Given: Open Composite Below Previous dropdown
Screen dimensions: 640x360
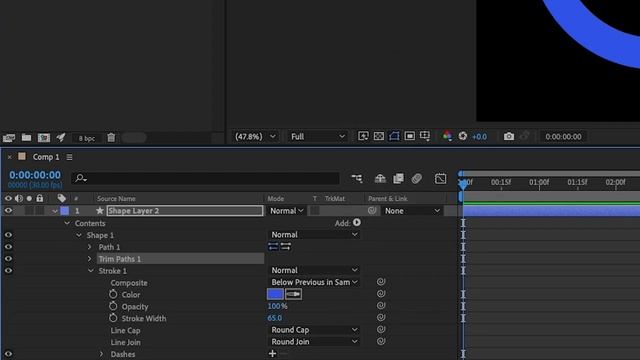Looking at the screenshot, I should (313, 282).
